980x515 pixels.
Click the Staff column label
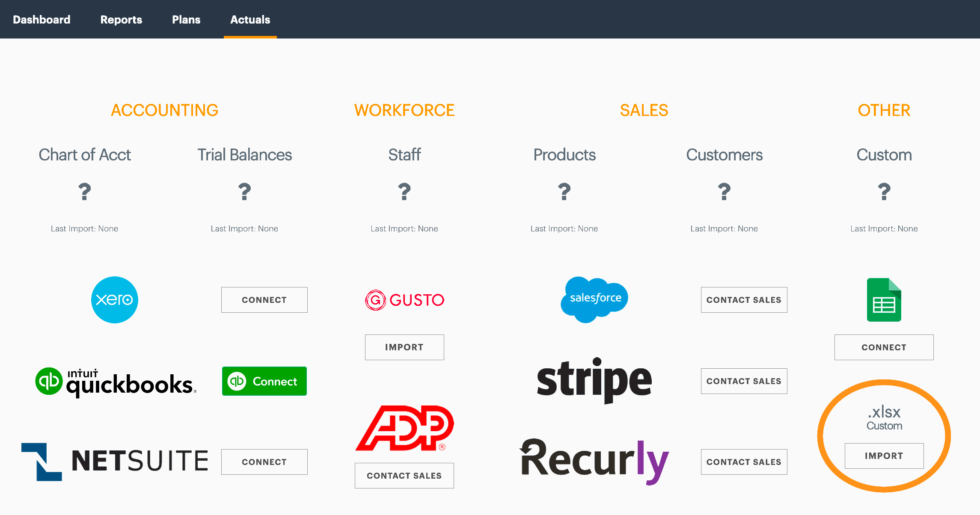pyautogui.click(x=404, y=155)
